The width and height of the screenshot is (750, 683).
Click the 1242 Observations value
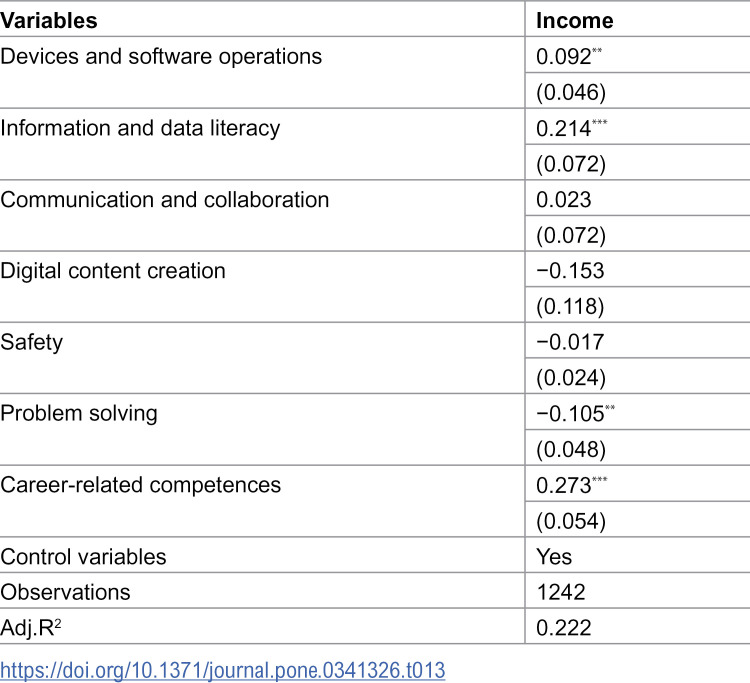click(x=561, y=592)
